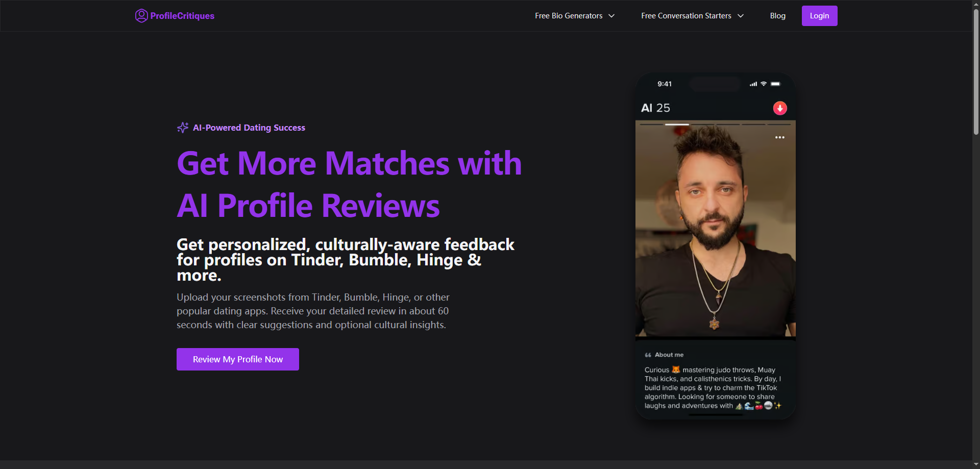Click the Review My Profile Now button
The height and width of the screenshot is (469, 980).
(237, 359)
